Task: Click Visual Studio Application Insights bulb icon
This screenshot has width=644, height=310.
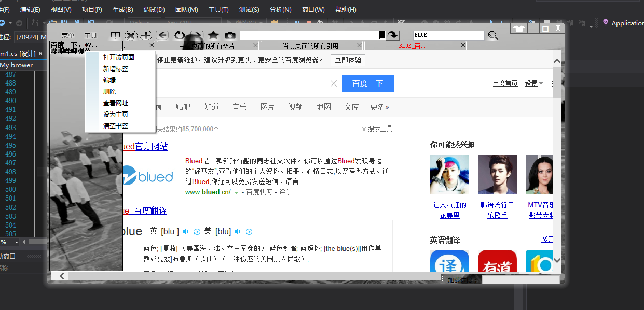Action: point(605,23)
